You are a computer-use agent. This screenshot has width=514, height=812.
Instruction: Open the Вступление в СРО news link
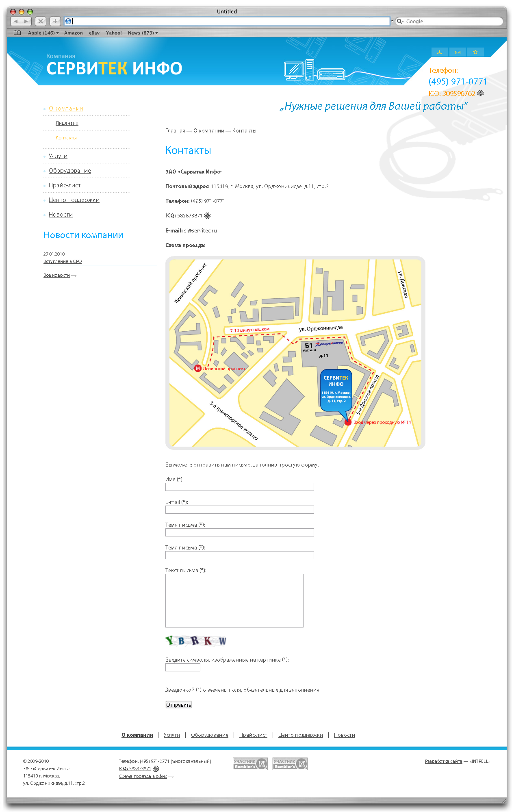(63, 262)
